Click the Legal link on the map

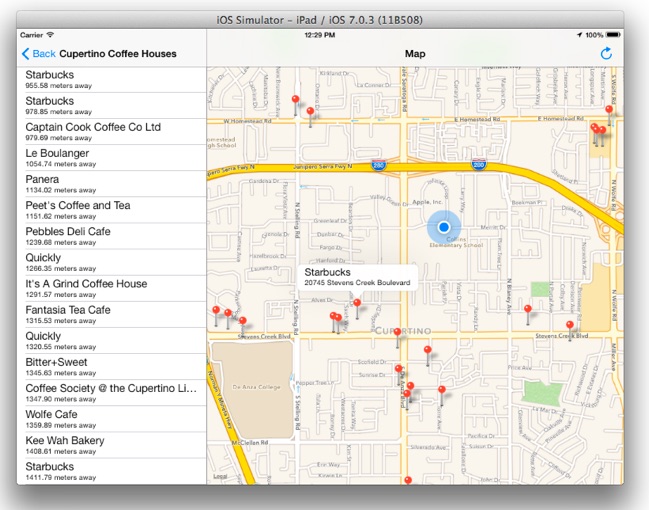point(220,476)
